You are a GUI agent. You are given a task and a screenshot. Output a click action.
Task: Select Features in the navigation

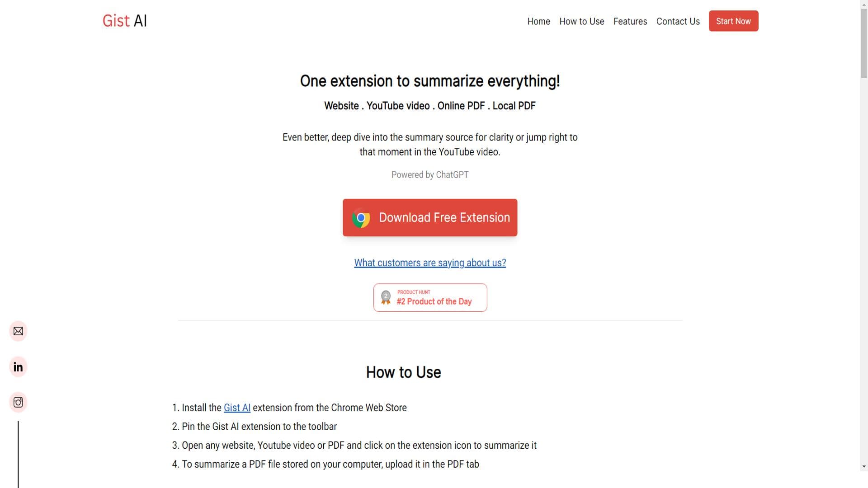coord(630,21)
